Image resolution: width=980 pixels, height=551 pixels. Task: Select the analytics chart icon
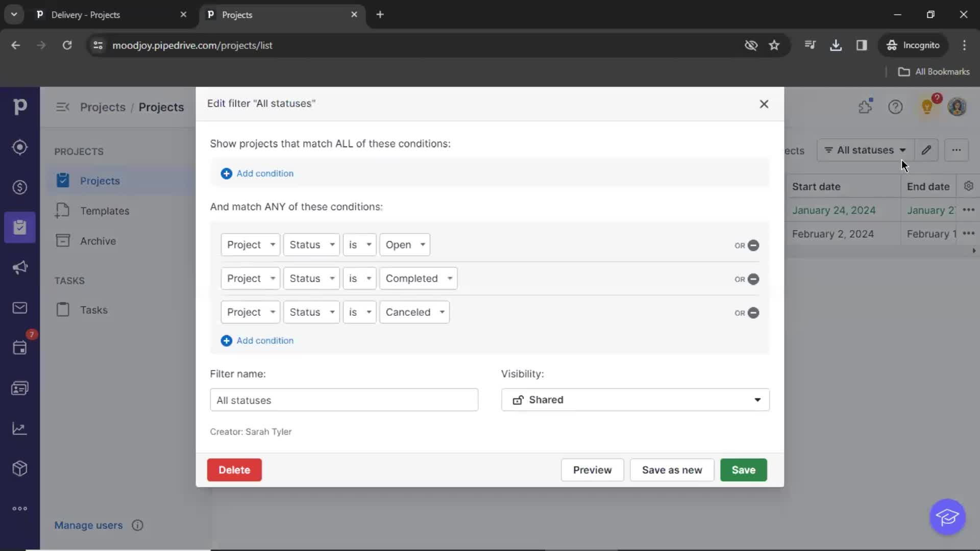19,428
